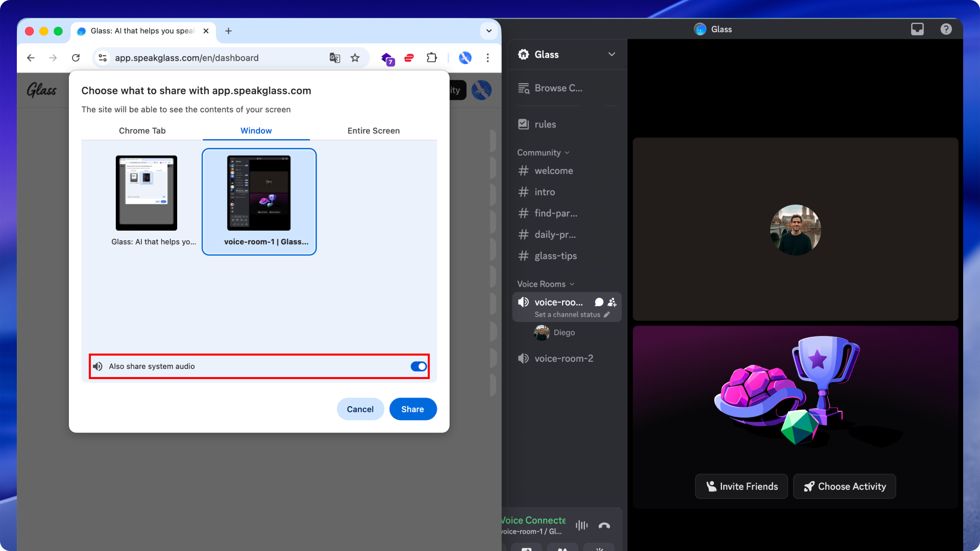This screenshot has width=980, height=551.
Task: Open voice status panel via waveform icon
Action: (x=581, y=525)
